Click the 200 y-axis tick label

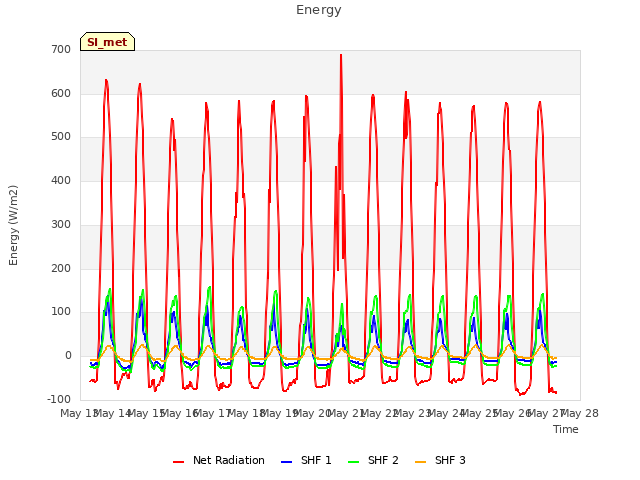pyautogui.click(x=61, y=269)
